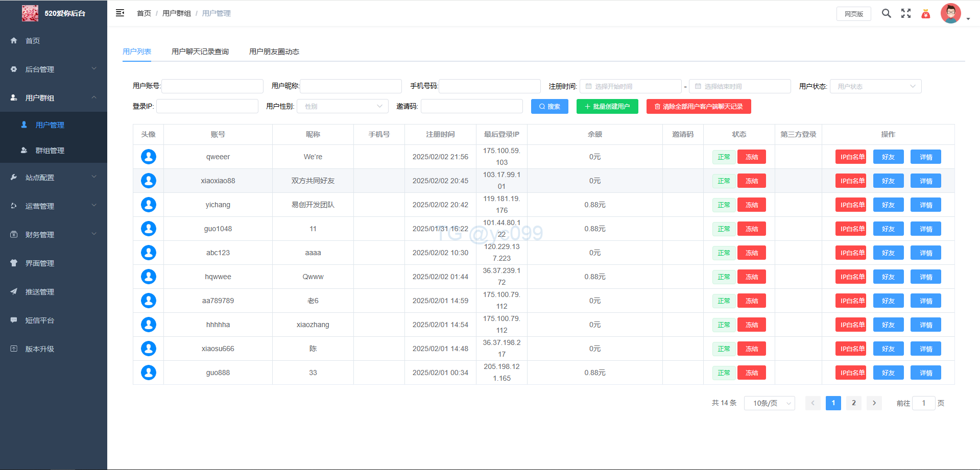This screenshot has width=980, height=470.
Task: Open the search magnifier in top bar
Action: tap(886, 14)
